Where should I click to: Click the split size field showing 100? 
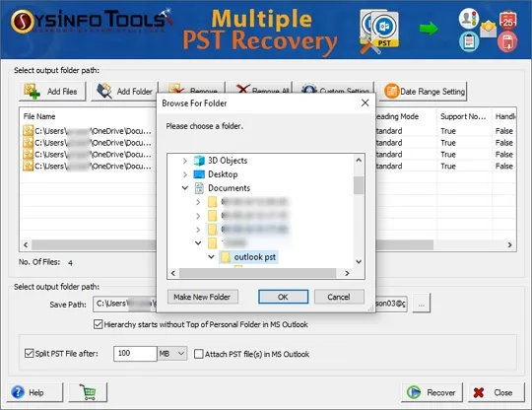135,354
